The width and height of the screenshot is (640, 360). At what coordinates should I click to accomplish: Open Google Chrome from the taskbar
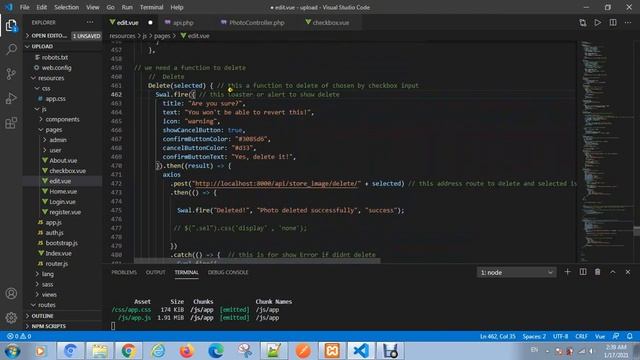pyautogui.click(x=129, y=351)
